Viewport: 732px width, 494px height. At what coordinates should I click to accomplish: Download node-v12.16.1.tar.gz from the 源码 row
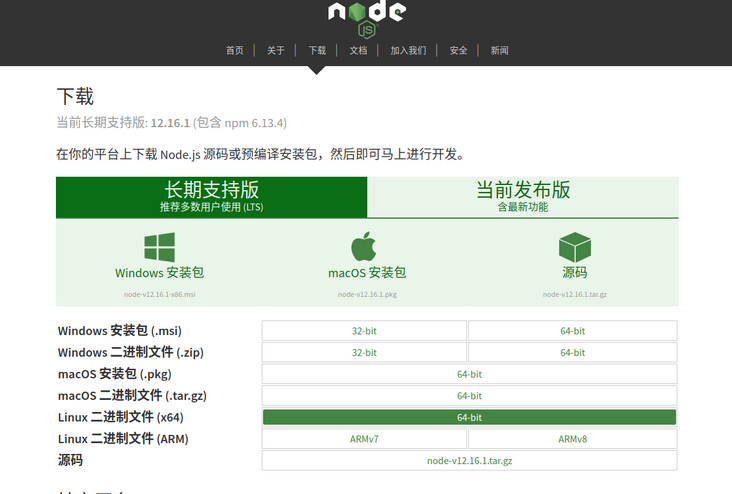pos(469,460)
